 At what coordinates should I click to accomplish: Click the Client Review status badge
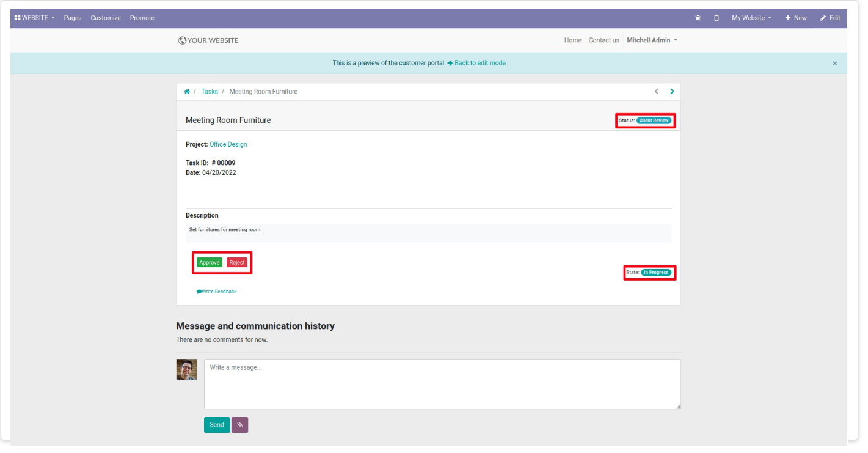(654, 120)
